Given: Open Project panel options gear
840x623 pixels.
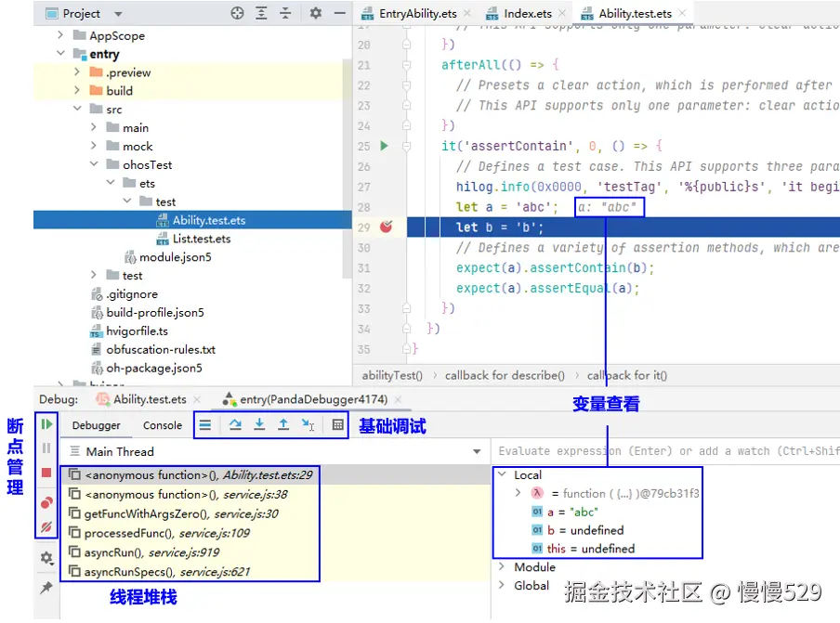Looking at the screenshot, I should 316,13.
